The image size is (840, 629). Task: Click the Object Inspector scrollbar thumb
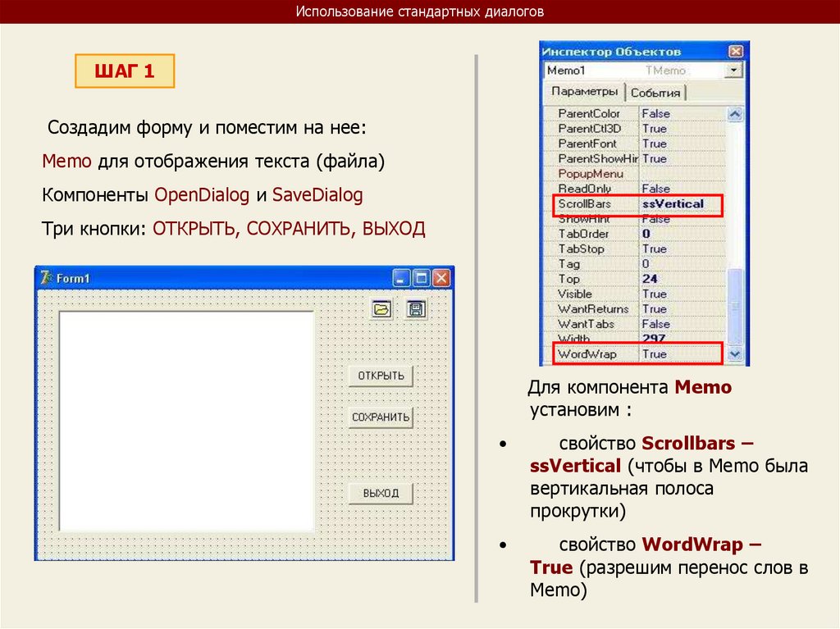pyautogui.click(x=734, y=306)
